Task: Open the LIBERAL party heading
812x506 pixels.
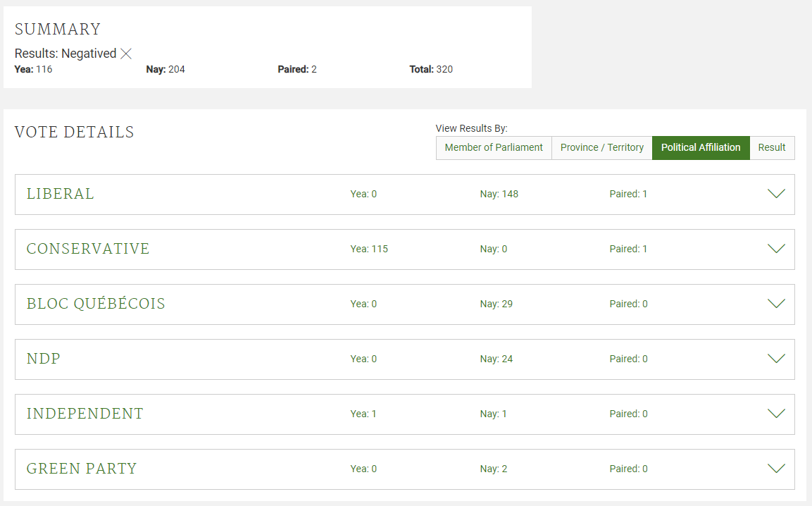Action: 60,194
